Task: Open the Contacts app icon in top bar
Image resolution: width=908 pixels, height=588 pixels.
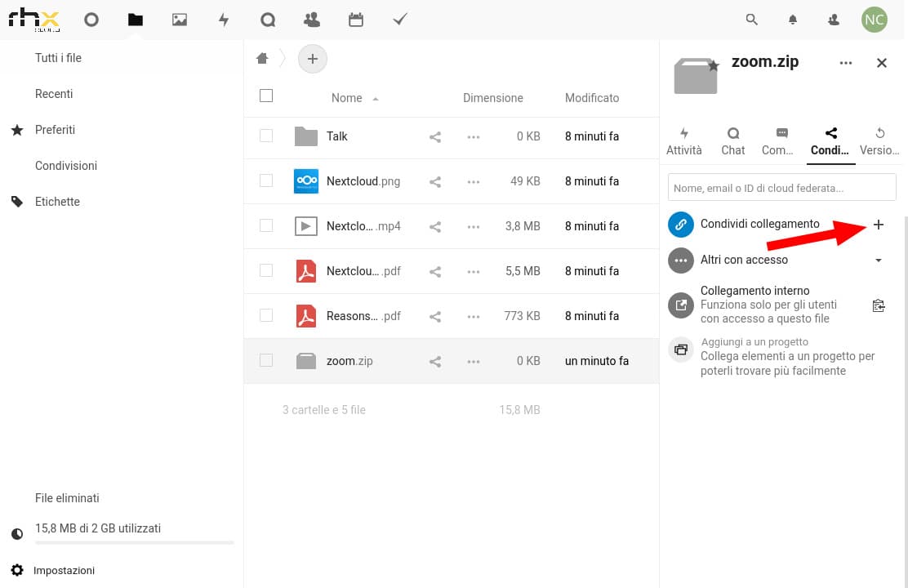Action: click(312, 20)
